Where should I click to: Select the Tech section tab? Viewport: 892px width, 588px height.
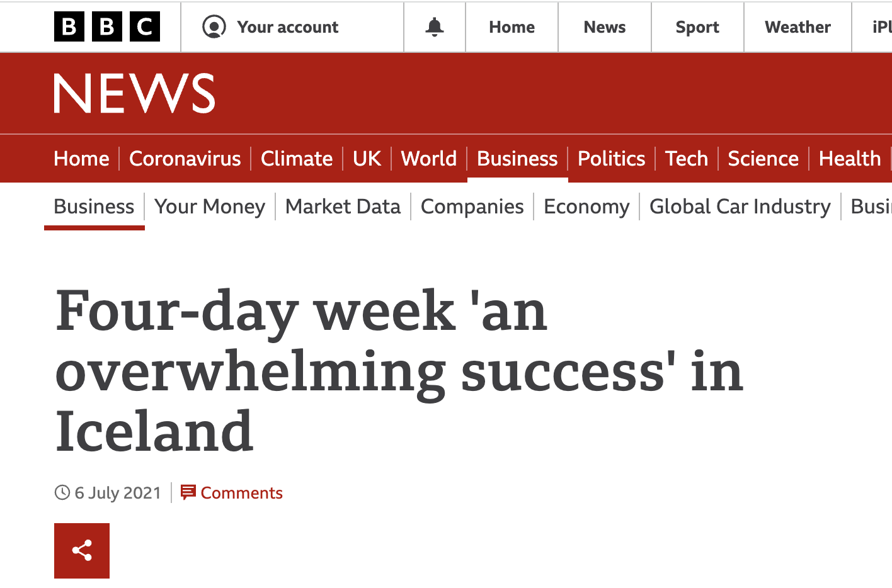(687, 159)
